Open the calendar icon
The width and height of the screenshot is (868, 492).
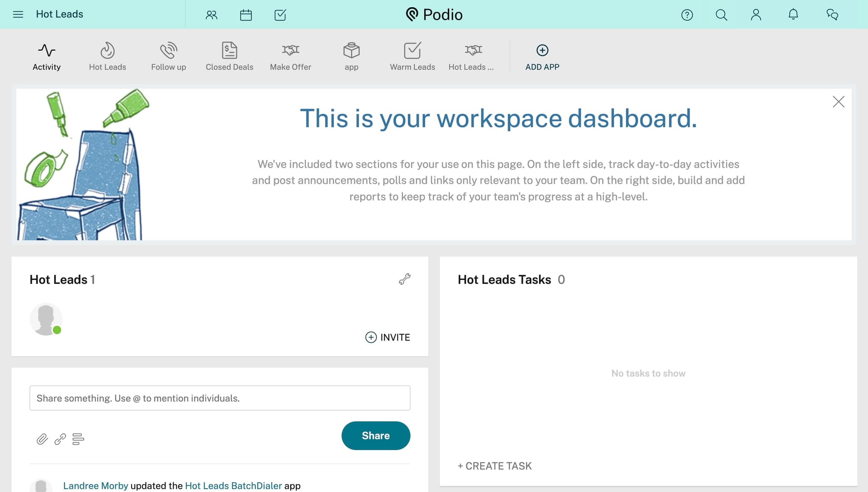pyautogui.click(x=246, y=14)
